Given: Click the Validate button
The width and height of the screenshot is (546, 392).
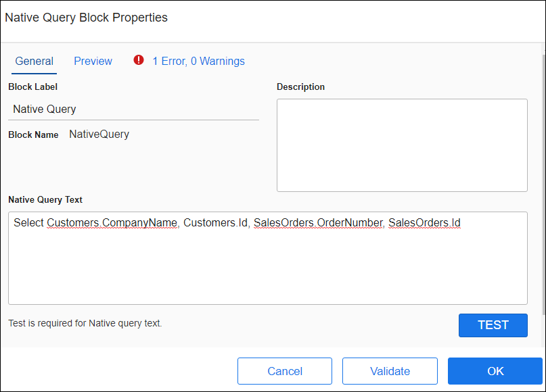Looking at the screenshot, I should pos(390,370).
